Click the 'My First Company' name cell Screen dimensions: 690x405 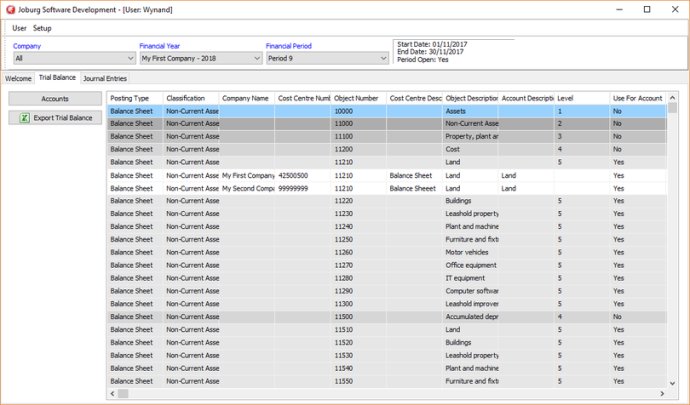tap(247, 175)
